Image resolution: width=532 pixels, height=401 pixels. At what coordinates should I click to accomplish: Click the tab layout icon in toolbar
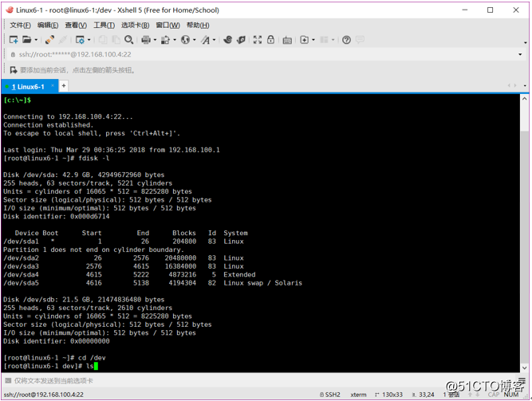tap(325, 40)
